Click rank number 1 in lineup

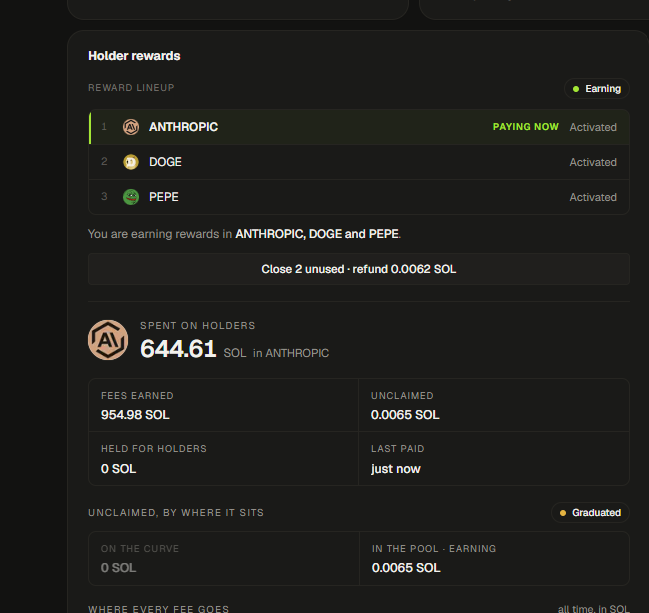(x=104, y=127)
